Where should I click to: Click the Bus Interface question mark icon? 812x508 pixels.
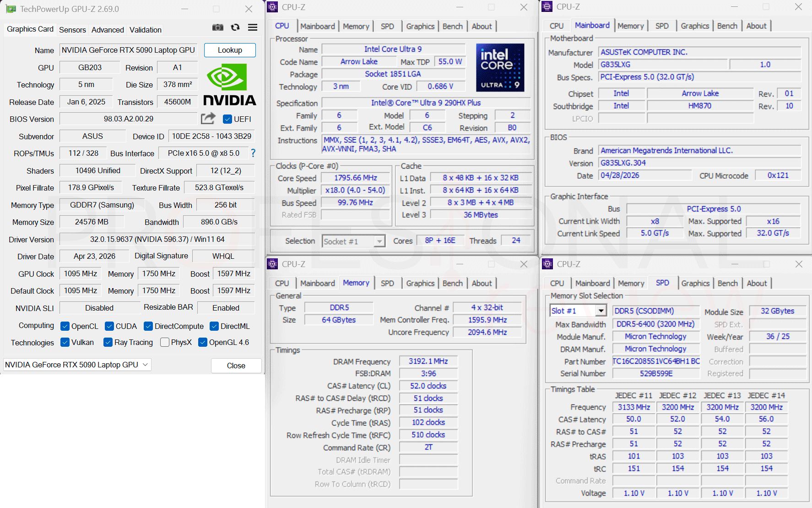point(253,153)
